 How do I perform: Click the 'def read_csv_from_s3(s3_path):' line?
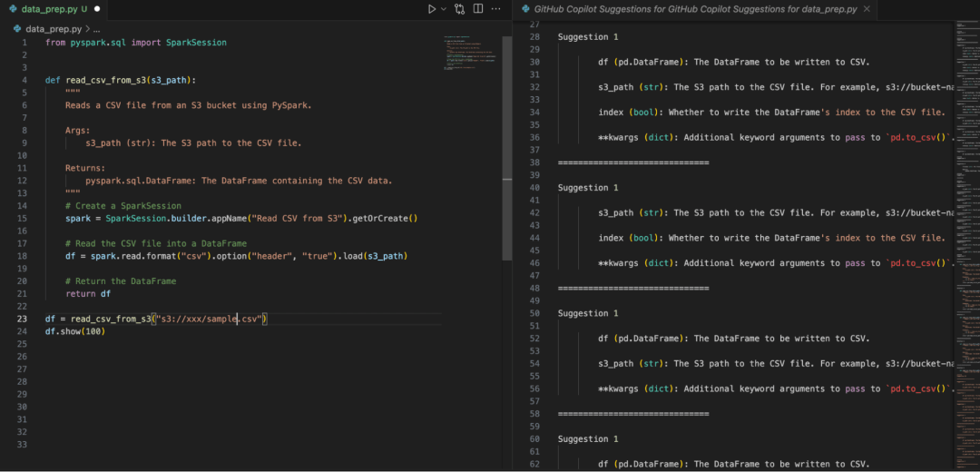120,80
